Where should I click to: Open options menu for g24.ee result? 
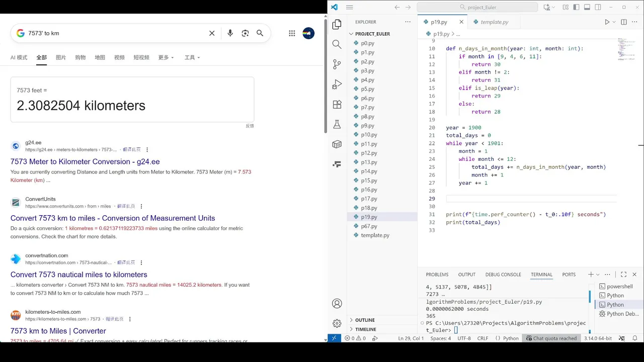(x=147, y=149)
